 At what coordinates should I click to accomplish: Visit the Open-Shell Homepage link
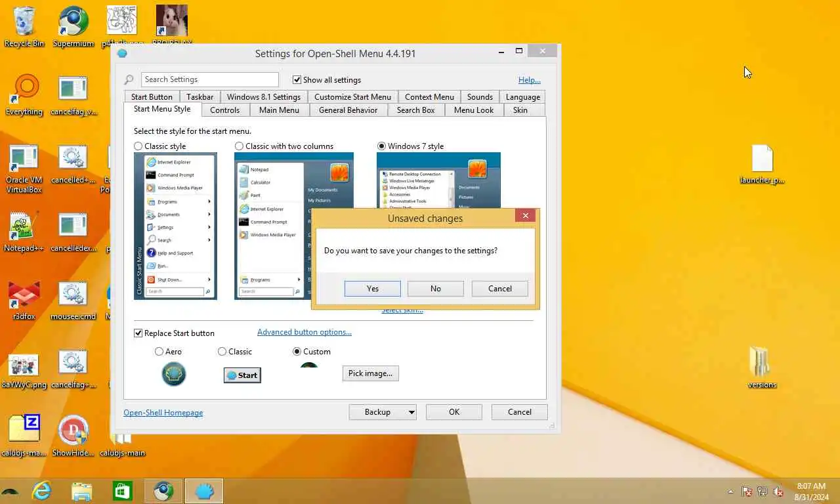coord(163,413)
